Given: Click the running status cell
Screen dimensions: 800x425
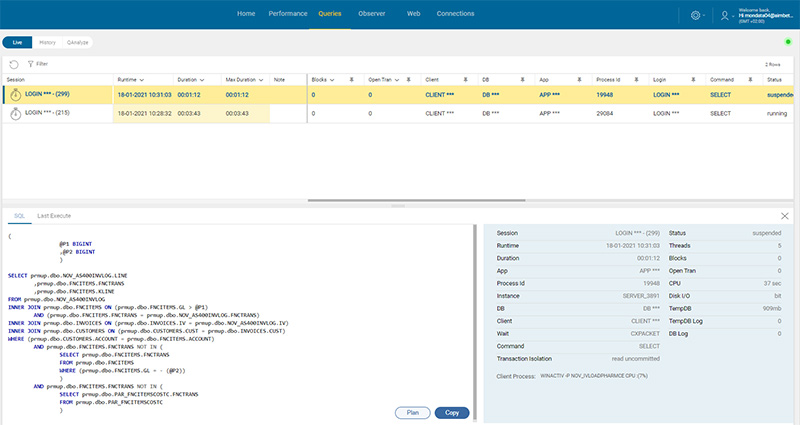Looking at the screenshot, I should 777,114.
